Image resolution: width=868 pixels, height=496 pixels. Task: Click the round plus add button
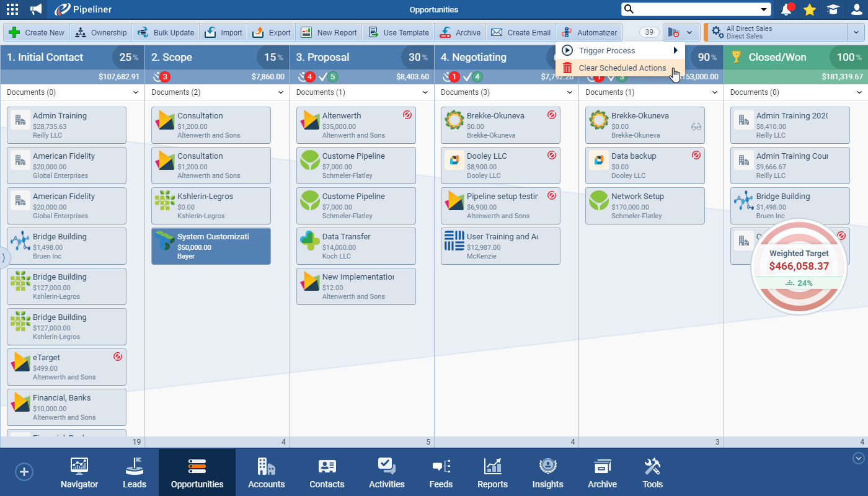coord(24,472)
